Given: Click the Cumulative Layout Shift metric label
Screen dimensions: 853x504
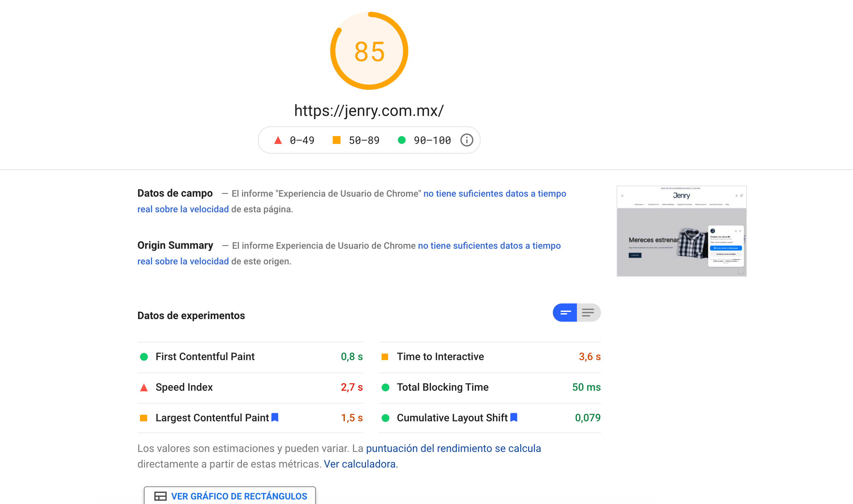Looking at the screenshot, I should pyautogui.click(x=452, y=418).
